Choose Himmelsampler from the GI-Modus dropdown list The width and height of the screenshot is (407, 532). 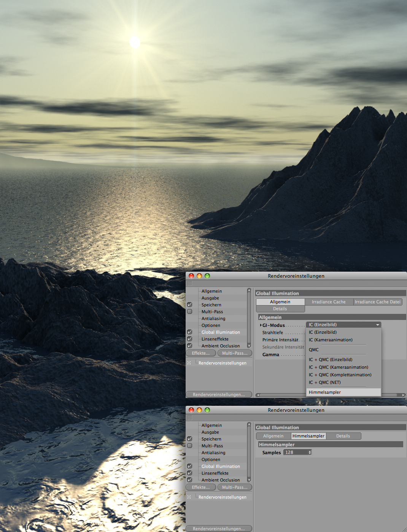325,392
